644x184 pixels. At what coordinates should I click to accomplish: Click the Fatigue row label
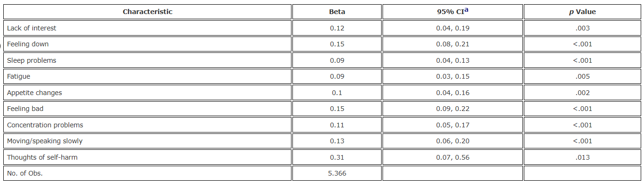[19, 76]
